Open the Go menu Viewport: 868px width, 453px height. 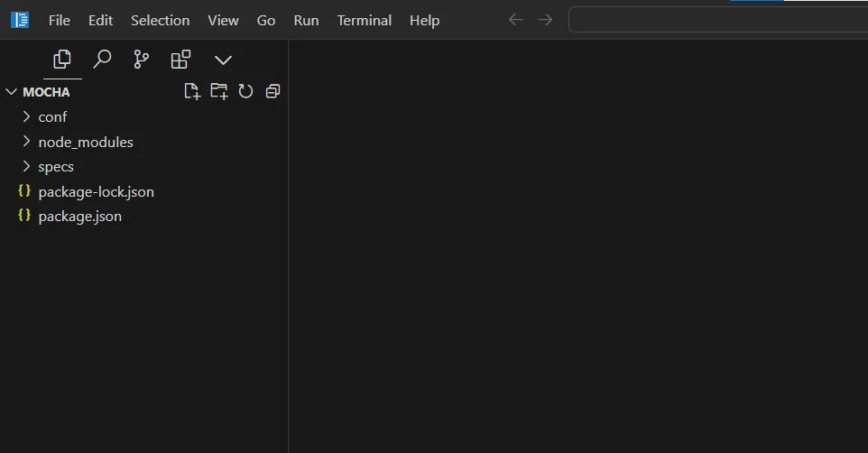265,21
